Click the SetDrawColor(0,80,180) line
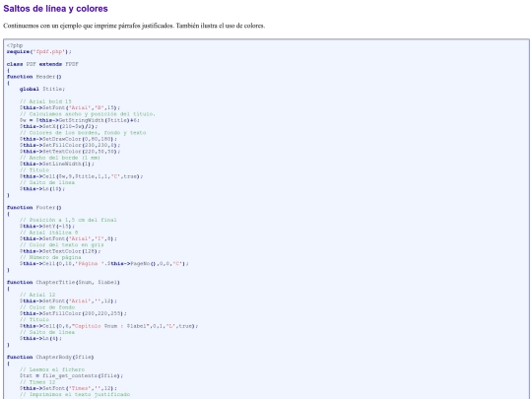The width and height of the screenshot is (532, 399). tap(68, 139)
